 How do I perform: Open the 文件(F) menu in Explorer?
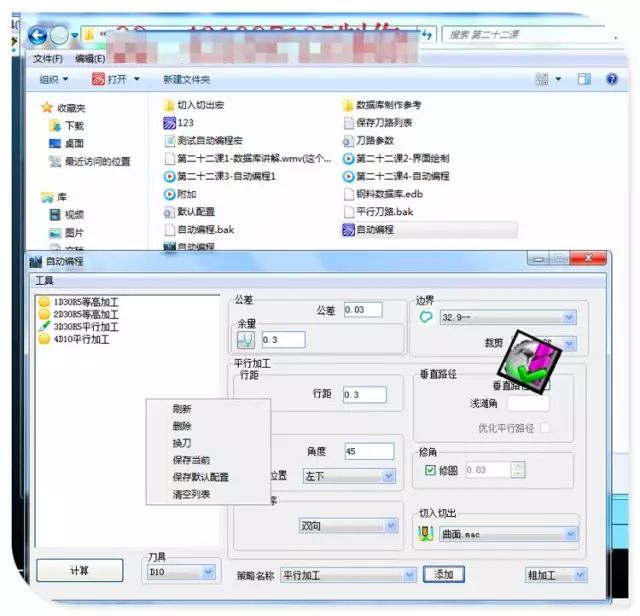click(x=48, y=59)
